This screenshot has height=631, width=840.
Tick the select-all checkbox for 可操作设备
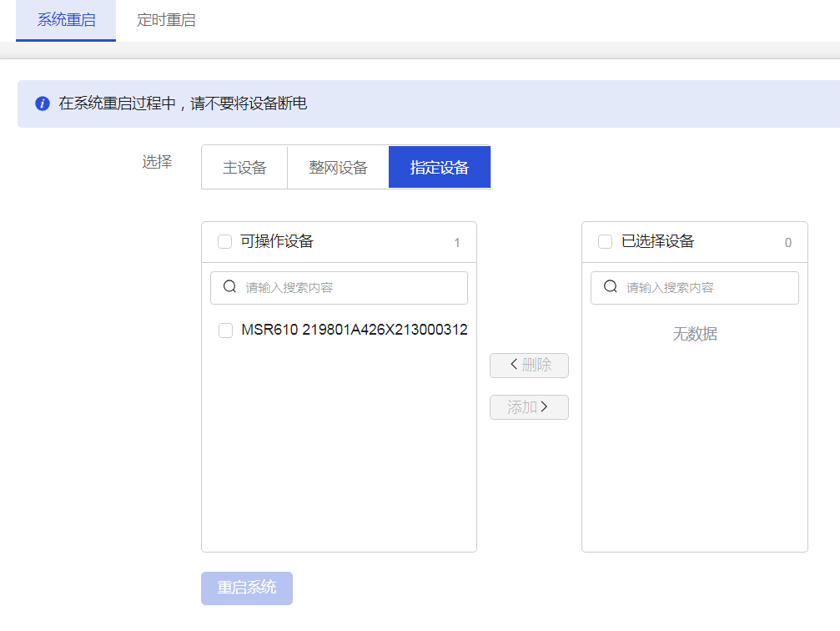tap(224, 242)
